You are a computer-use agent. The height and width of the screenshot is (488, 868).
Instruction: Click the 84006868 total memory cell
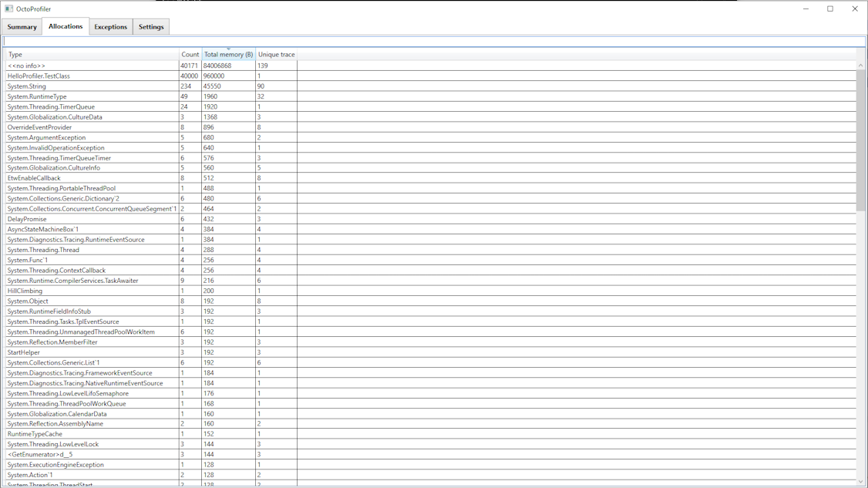pyautogui.click(x=229, y=66)
